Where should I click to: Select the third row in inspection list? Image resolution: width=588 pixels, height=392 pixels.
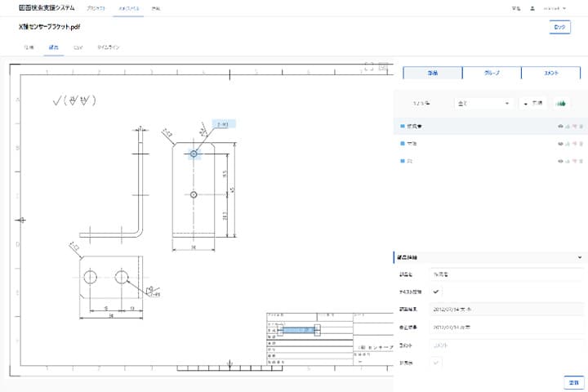(491, 161)
